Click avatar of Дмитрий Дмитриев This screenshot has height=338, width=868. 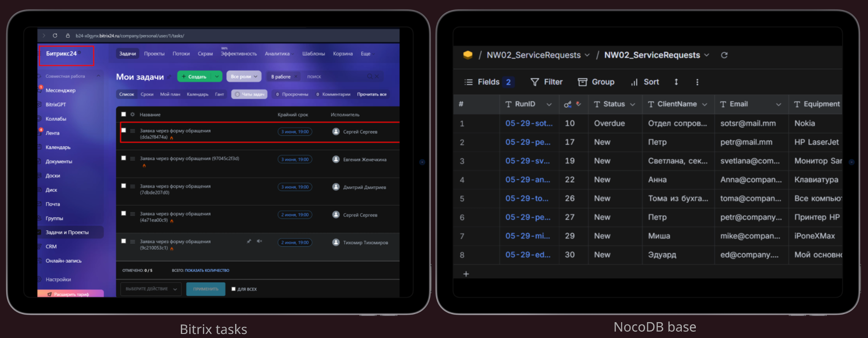[336, 187]
